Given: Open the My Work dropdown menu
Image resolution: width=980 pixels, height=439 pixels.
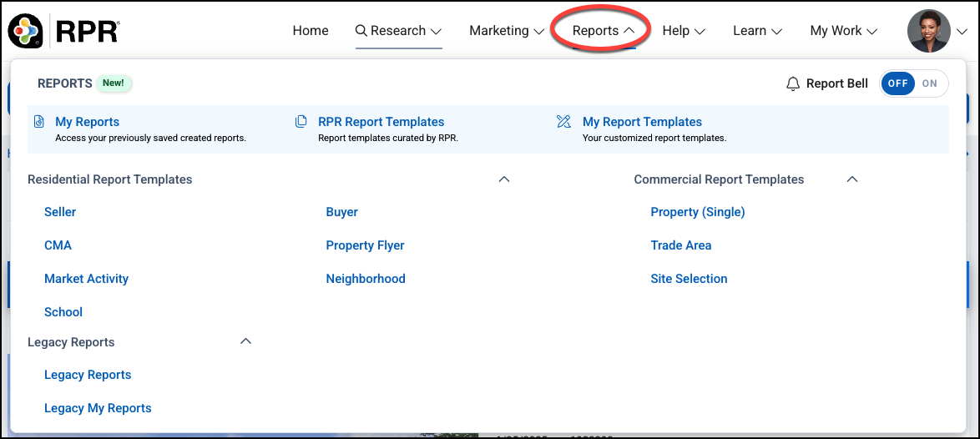Looking at the screenshot, I should (844, 31).
